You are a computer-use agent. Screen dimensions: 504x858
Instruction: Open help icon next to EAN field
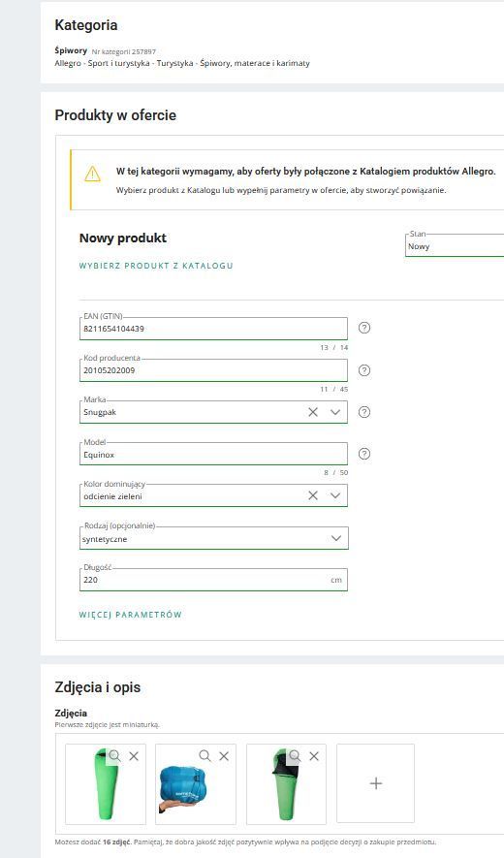(363, 328)
